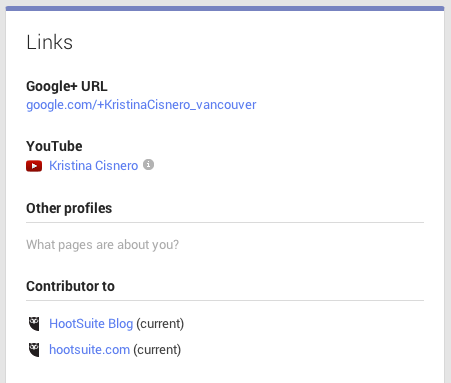This screenshot has height=383, width=451.
Task: Click '(current)' text after HootSuite Blog
Action: click(160, 324)
